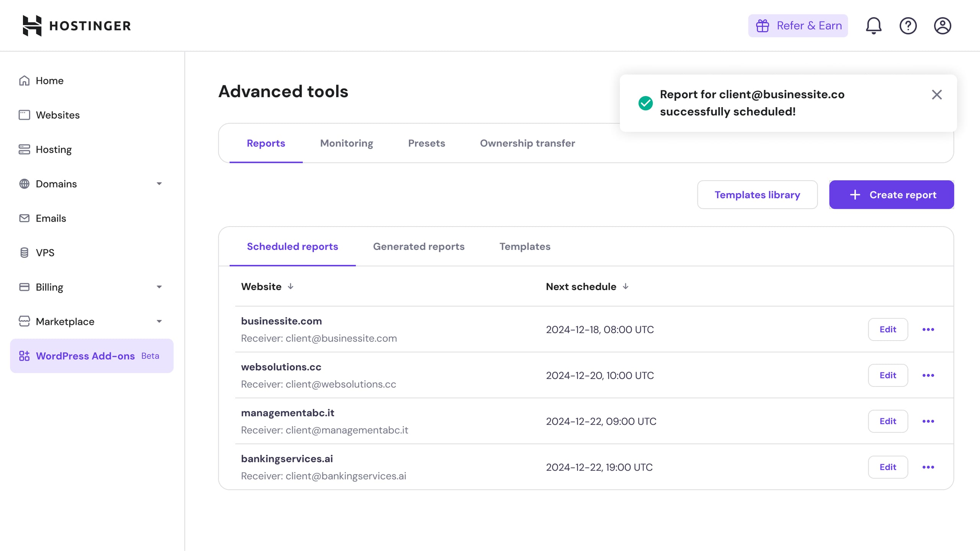Open three-dots menu for businessite.com

click(928, 329)
